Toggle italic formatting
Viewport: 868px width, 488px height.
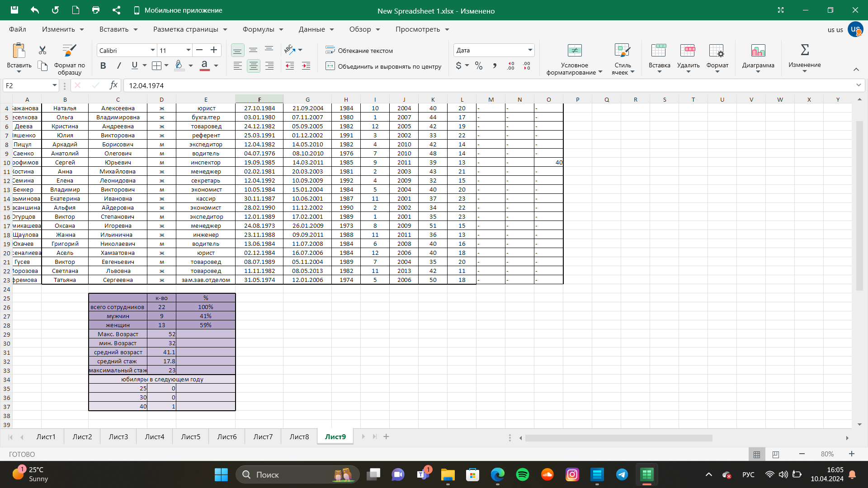119,66
